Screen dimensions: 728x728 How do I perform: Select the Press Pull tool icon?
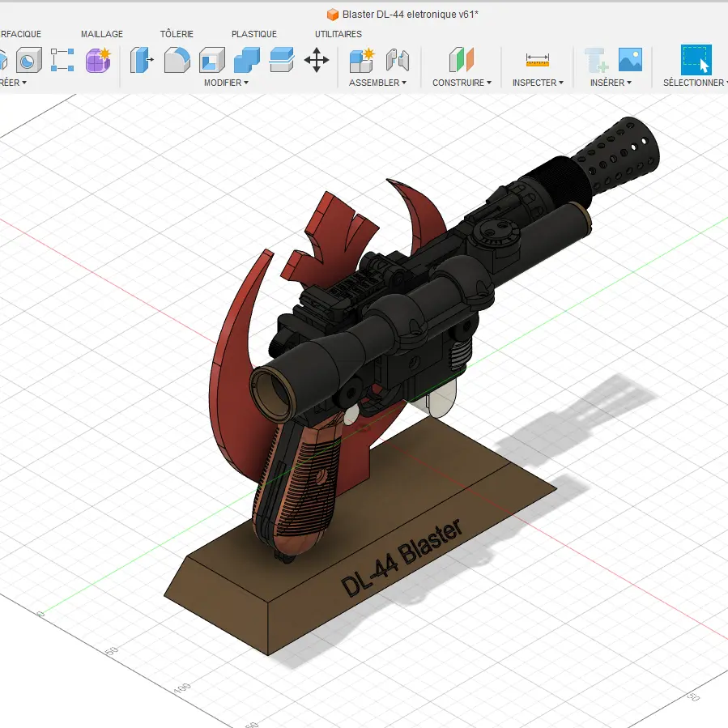point(142,60)
